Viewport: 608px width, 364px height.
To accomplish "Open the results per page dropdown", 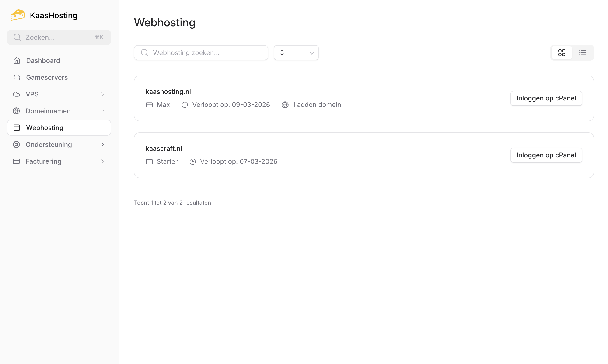I will 296,52.
